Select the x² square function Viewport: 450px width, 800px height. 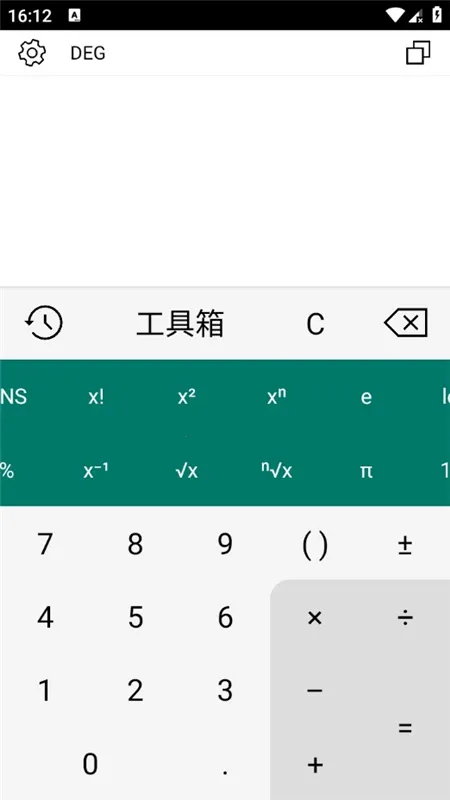pyautogui.click(x=186, y=397)
